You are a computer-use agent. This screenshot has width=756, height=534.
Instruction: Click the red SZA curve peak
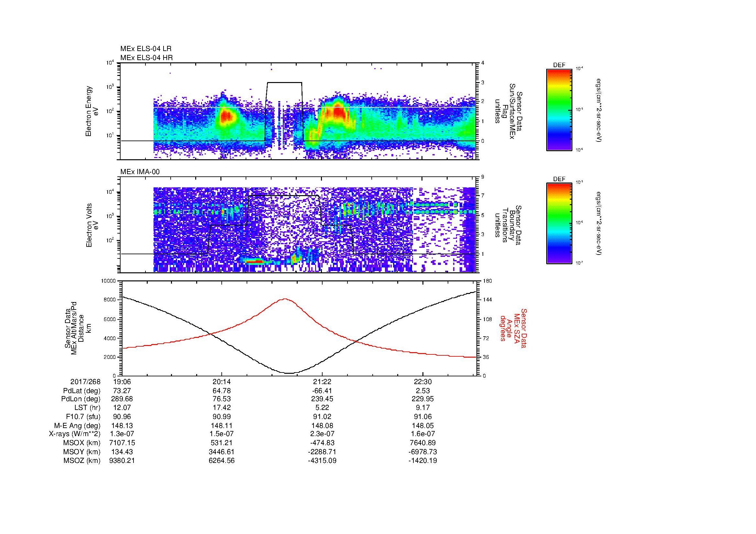point(285,299)
